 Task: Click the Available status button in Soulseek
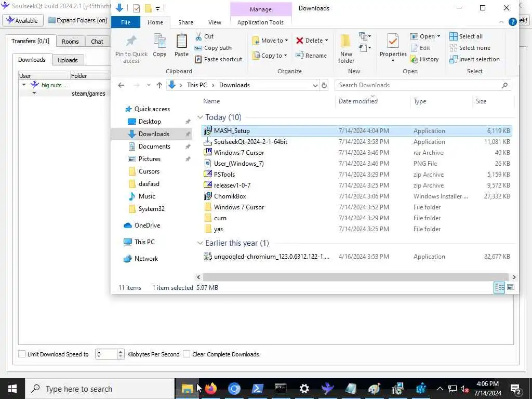tap(23, 20)
